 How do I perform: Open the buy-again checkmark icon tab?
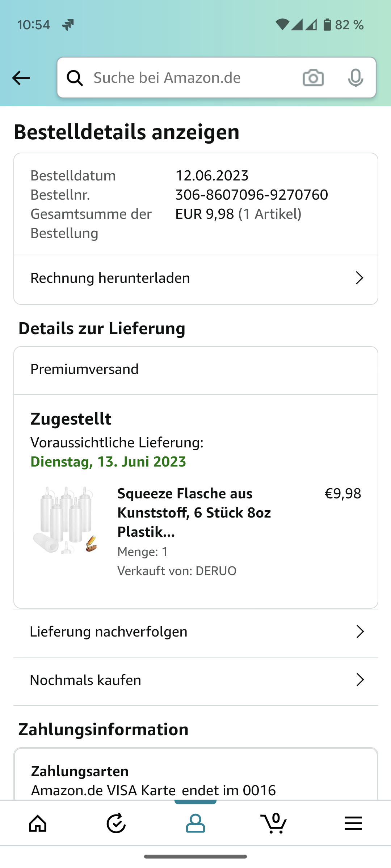pyautogui.click(x=116, y=824)
